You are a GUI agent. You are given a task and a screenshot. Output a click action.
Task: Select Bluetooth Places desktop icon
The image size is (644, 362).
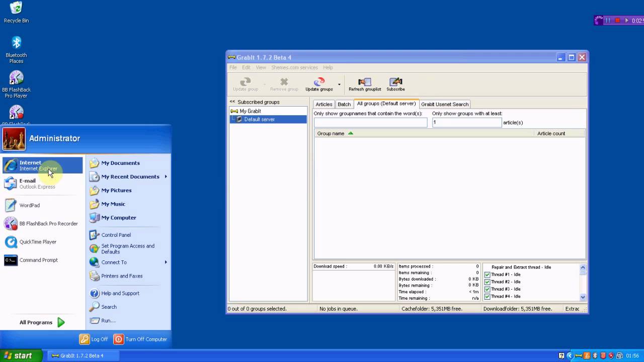(x=16, y=50)
